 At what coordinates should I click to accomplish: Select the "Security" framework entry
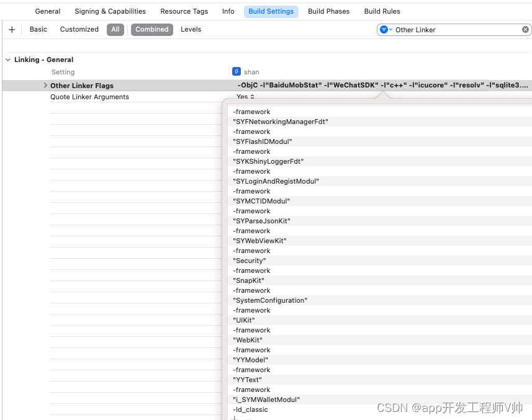point(250,261)
